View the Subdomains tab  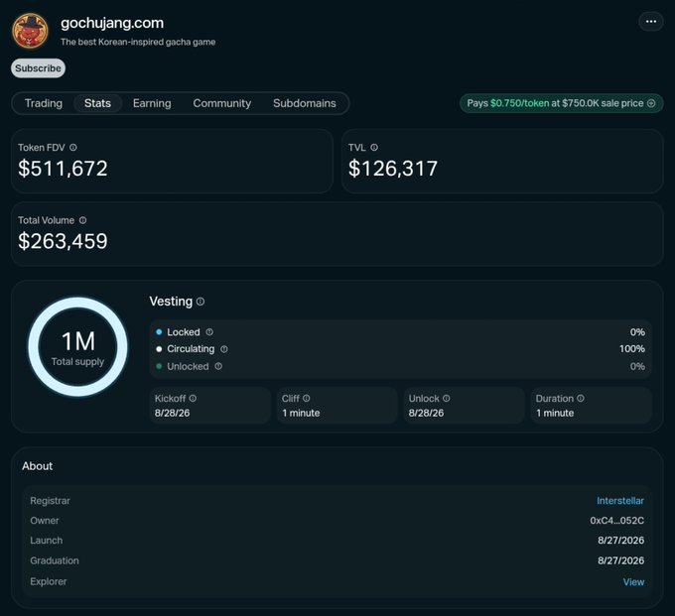pos(305,103)
